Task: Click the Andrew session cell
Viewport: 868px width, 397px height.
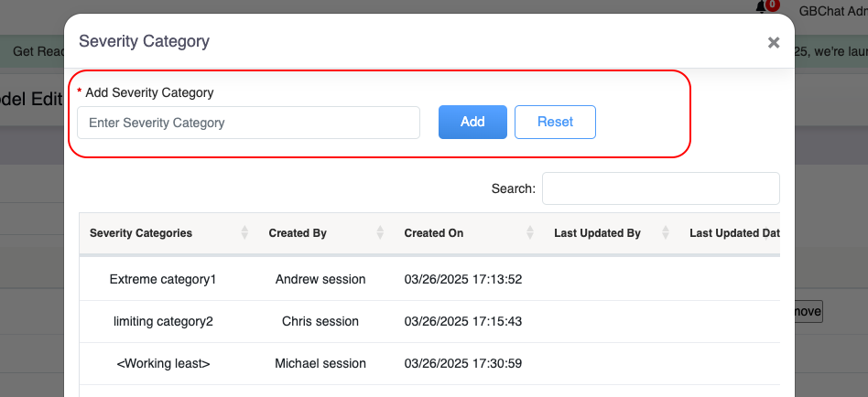Action: 320,279
